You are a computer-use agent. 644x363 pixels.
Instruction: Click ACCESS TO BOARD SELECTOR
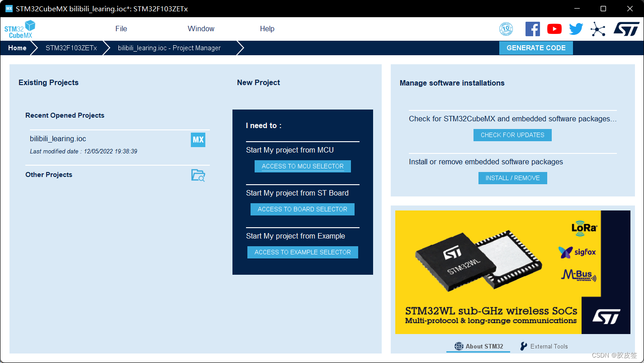303,209
